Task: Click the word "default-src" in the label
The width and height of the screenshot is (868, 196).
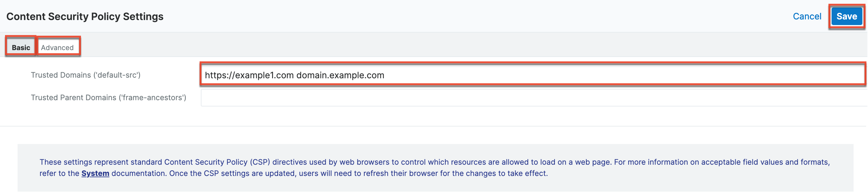Action: click(x=118, y=75)
